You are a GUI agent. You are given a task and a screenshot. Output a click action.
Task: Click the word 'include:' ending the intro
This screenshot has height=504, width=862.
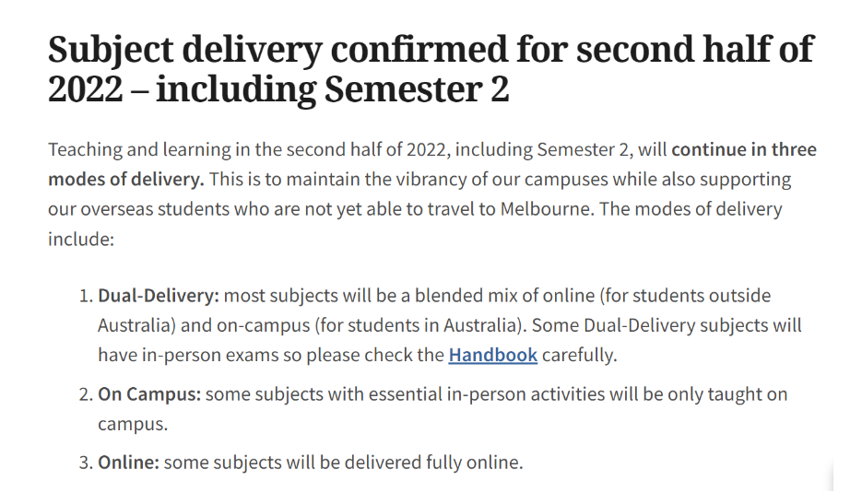[x=81, y=239]
